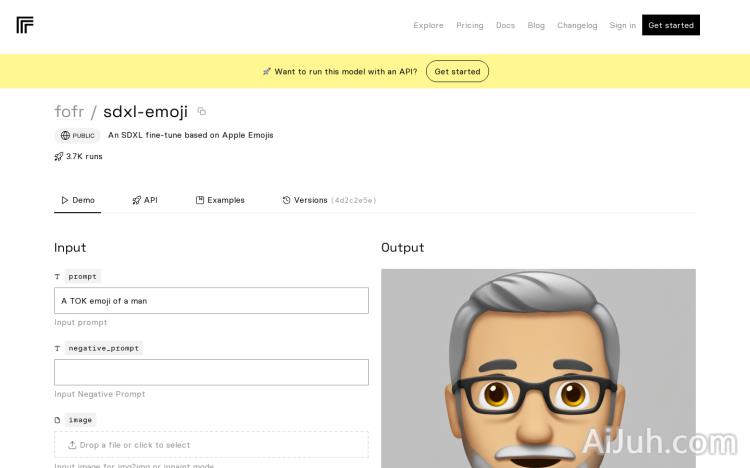Switch to the Demo tab
This screenshot has height=468, width=750.
tap(78, 200)
